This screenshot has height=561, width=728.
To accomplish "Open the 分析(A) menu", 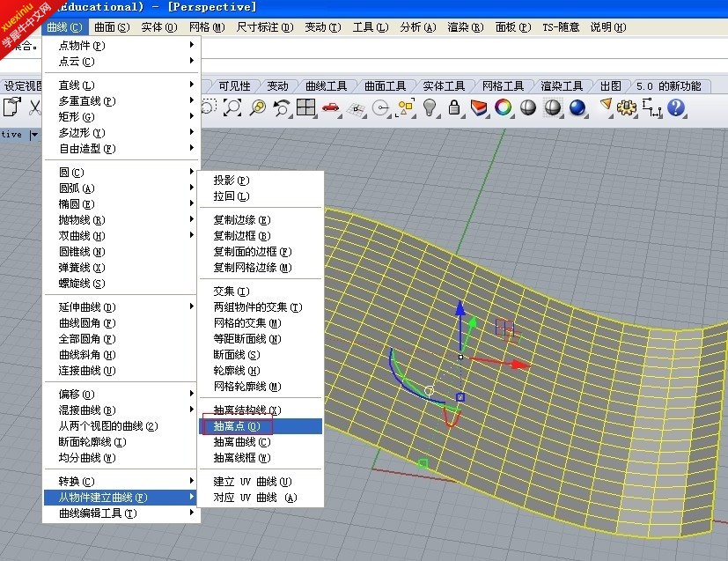I will (418, 27).
